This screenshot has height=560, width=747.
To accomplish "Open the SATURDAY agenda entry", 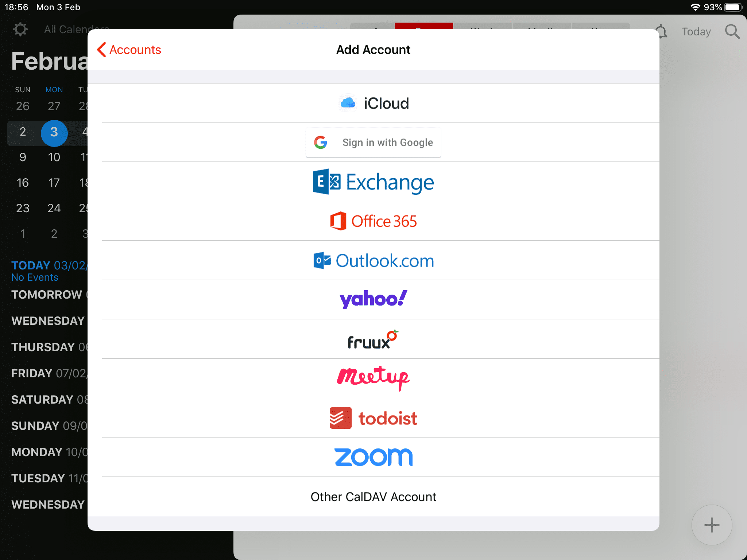I will pos(49,400).
